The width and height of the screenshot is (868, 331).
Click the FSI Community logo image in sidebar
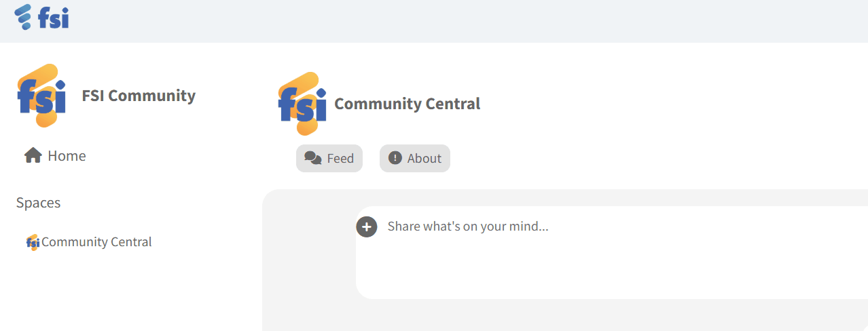[42, 96]
